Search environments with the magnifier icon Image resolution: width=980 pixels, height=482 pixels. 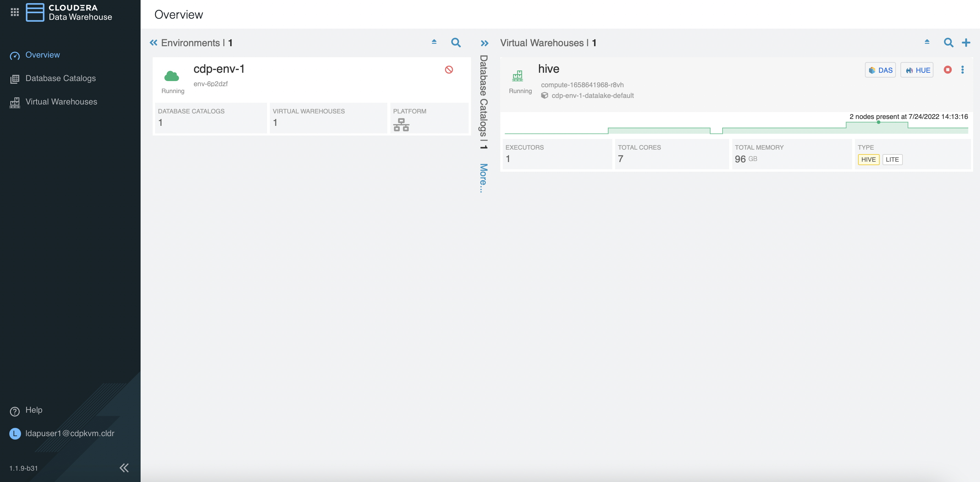(456, 43)
